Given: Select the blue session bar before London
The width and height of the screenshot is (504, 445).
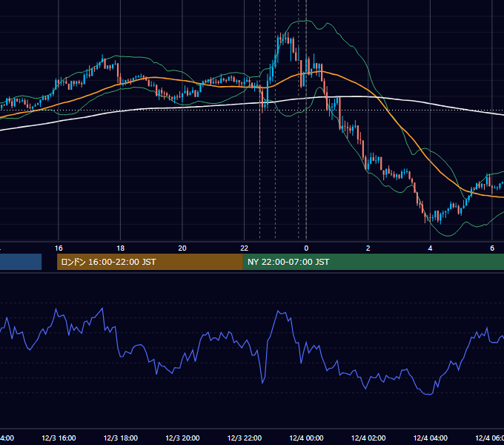Looking at the screenshot, I should tap(21, 262).
